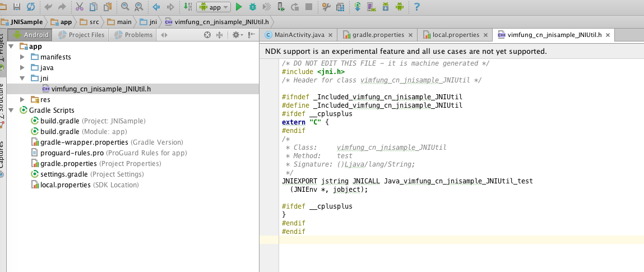Viewport: 644px width, 272px height.
Task: Navigate back with the blue left arrow
Action: coord(156,7)
